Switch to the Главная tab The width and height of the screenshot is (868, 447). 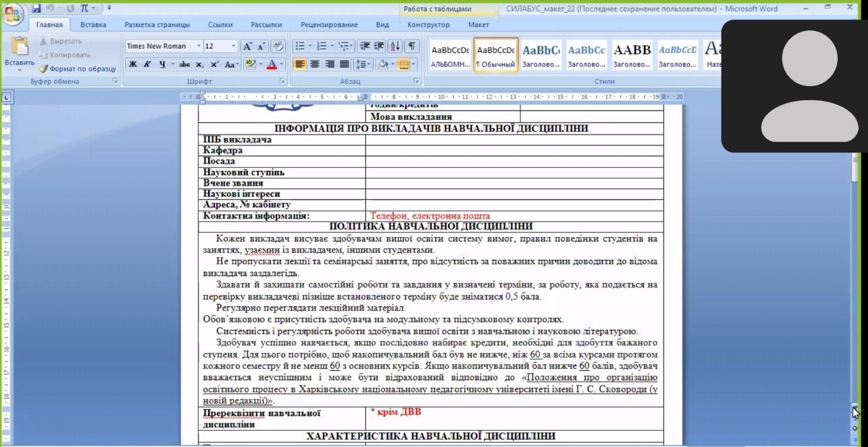click(x=49, y=25)
